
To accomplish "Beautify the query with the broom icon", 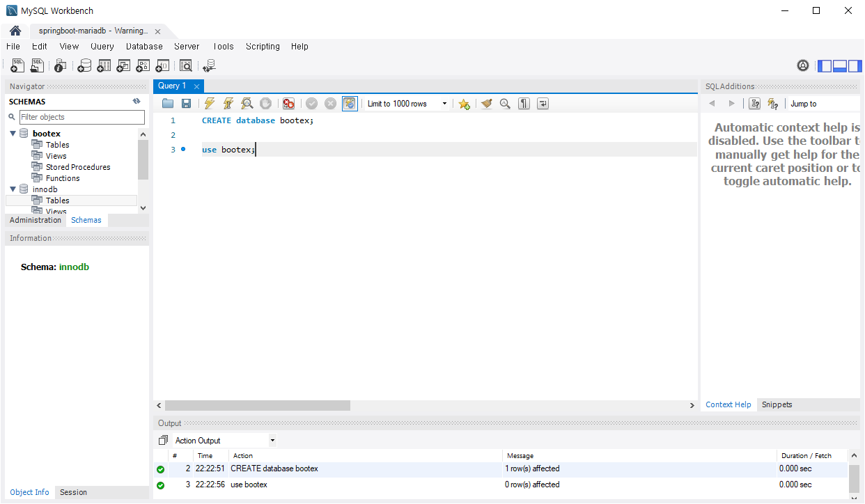I will (486, 104).
